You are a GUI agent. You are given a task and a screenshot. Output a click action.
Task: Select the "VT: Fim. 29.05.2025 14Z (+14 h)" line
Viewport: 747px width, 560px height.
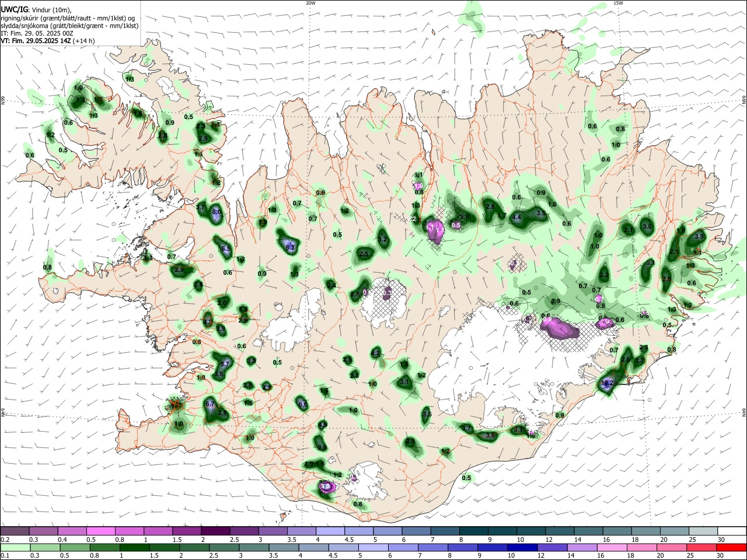point(48,41)
